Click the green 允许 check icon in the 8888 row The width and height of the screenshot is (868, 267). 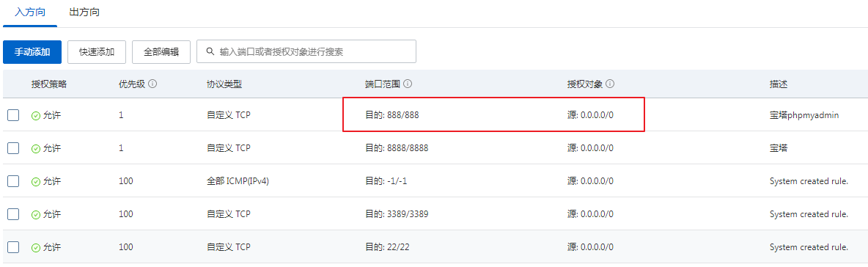(x=36, y=148)
